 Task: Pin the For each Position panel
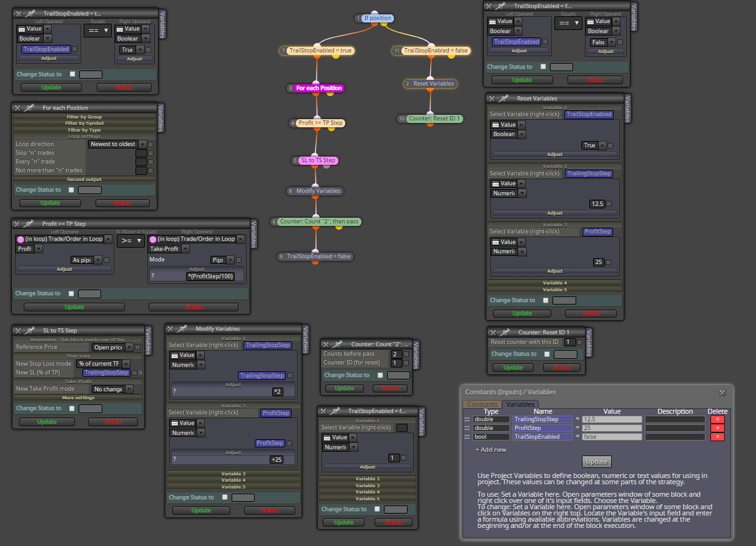[29, 108]
